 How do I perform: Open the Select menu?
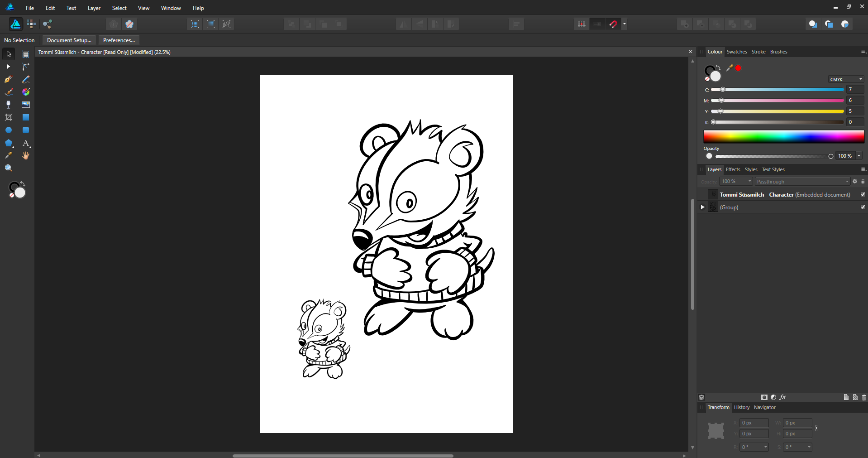[x=119, y=8]
